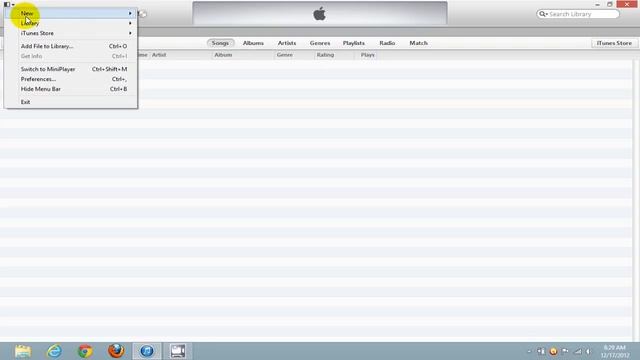640x360 pixels.
Task: Click the vertical scrollbar of song list
Action: coord(636,199)
